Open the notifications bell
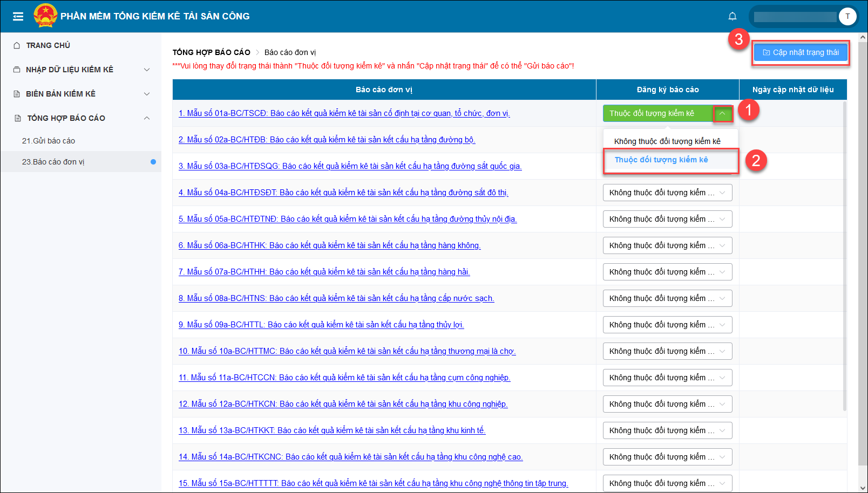The height and width of the screenshot is (493, 868). [733, 16]
